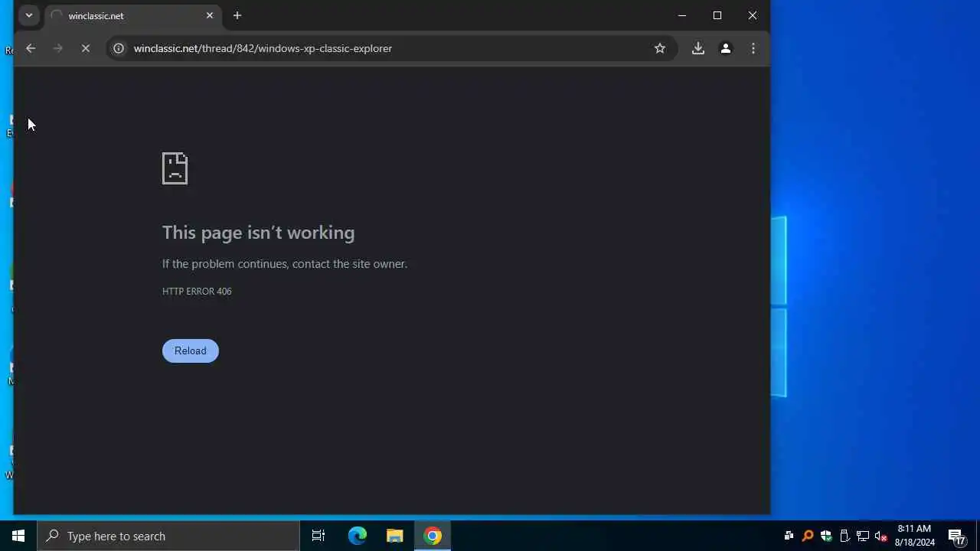The image size is (980, 551).
Task: Expand the tab search dropdown arrow
Action: (29, 15)
